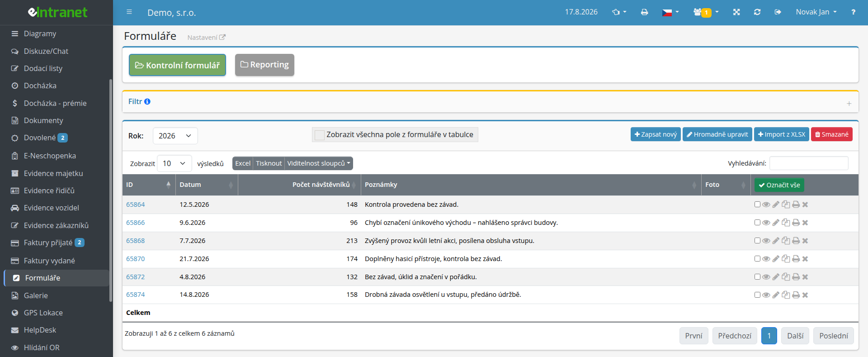Screen dimensions: 868x357
Task: Open Docházka in the sidebar
Action: [40, 86]
